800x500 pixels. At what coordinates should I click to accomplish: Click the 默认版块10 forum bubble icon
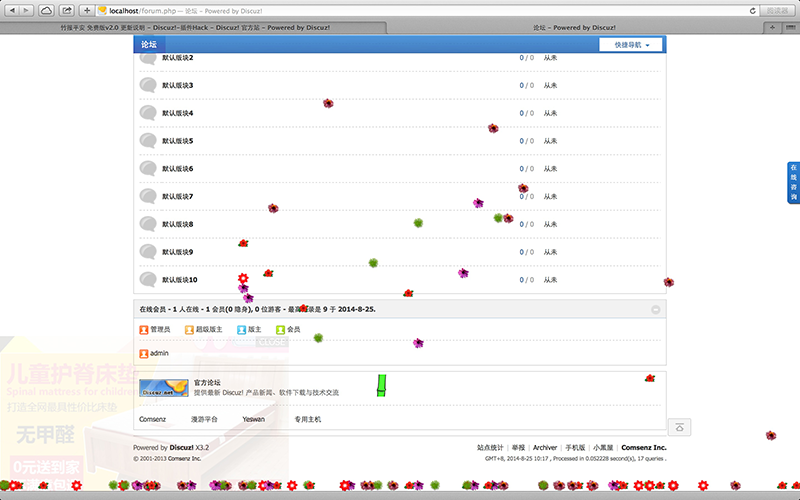tap(148, 279)
